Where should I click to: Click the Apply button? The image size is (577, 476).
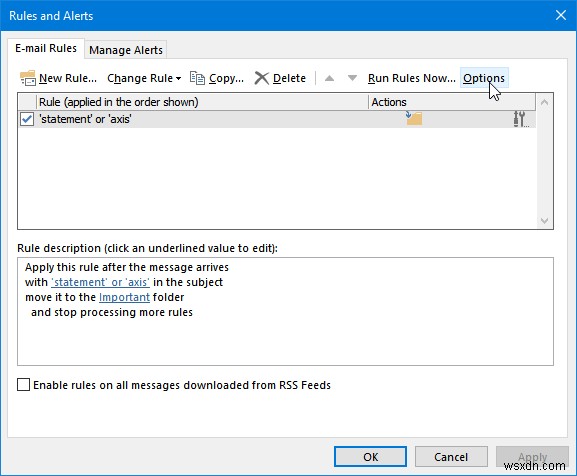(532, 457)
